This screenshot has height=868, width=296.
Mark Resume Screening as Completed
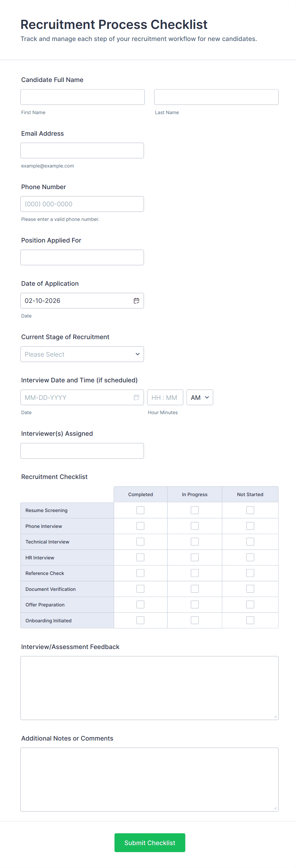click(140, 510)
